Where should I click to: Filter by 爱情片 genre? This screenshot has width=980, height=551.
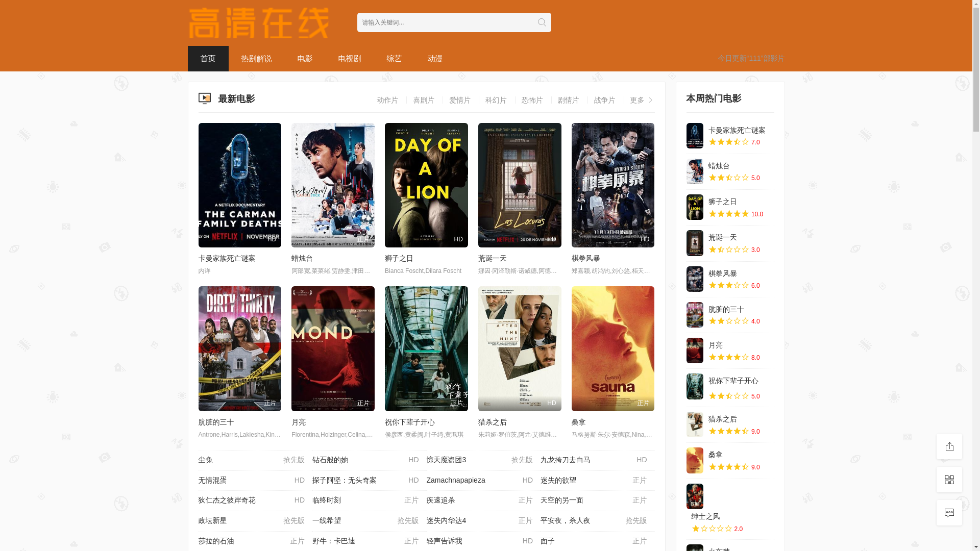tap(460, 100)
